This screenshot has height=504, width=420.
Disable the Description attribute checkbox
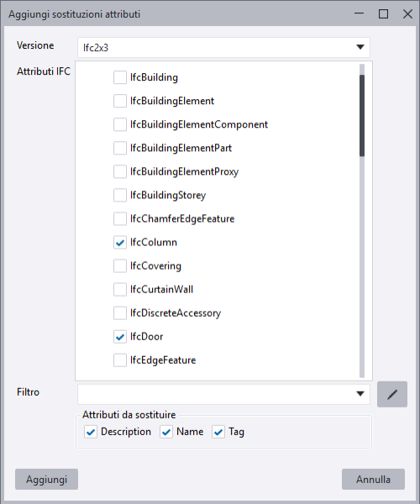91,432
